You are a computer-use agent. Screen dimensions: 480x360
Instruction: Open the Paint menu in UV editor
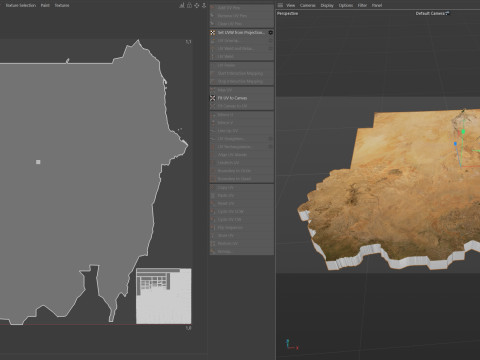[x=45, y=5]
